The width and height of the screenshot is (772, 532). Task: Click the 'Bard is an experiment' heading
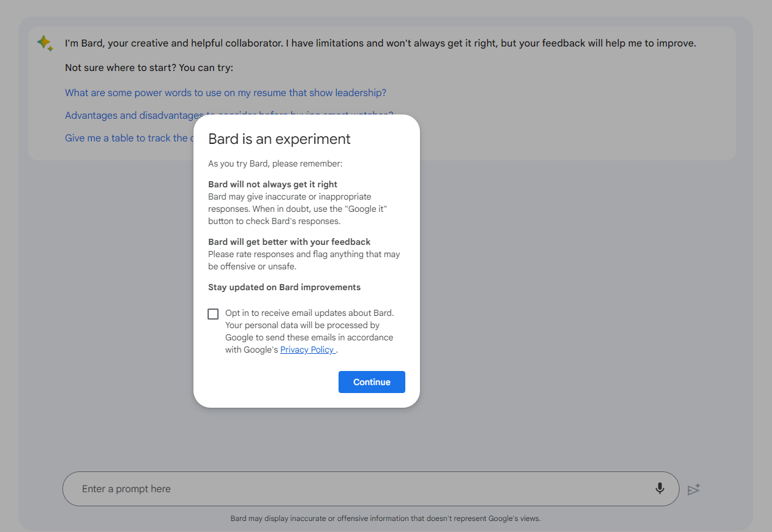(x=279, y=139)
